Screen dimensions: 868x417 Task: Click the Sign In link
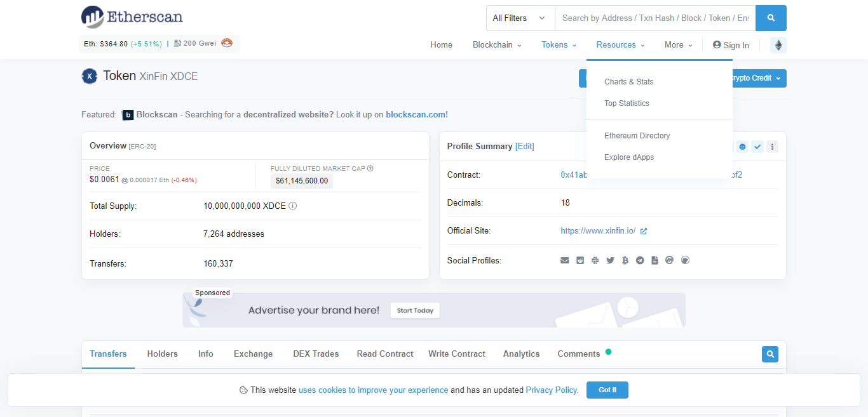click(x=731, y=45)
